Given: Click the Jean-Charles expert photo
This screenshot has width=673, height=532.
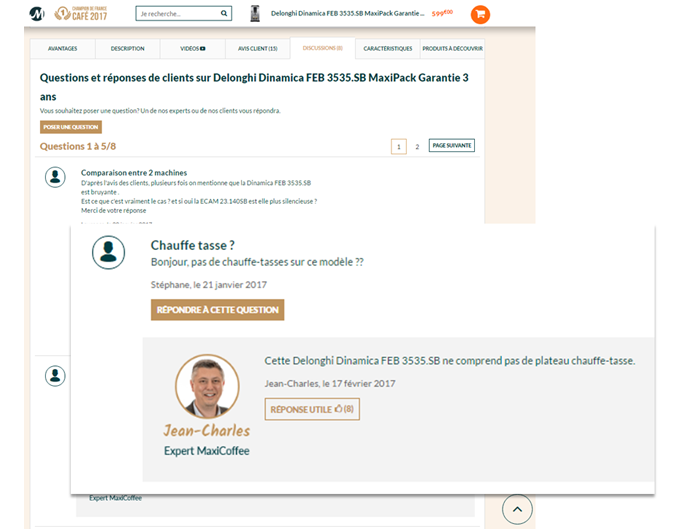Looking at the screenshot, I should click(x=207, y=386).
